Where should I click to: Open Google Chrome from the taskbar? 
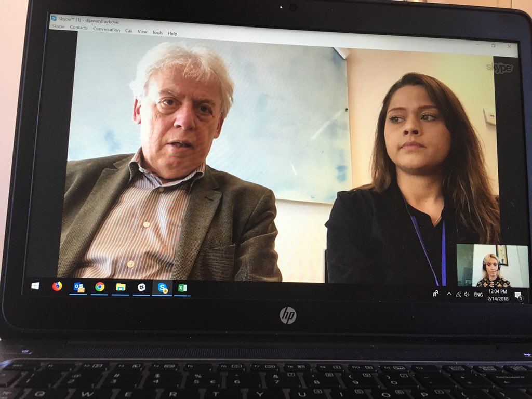click(x=100, y=287)
